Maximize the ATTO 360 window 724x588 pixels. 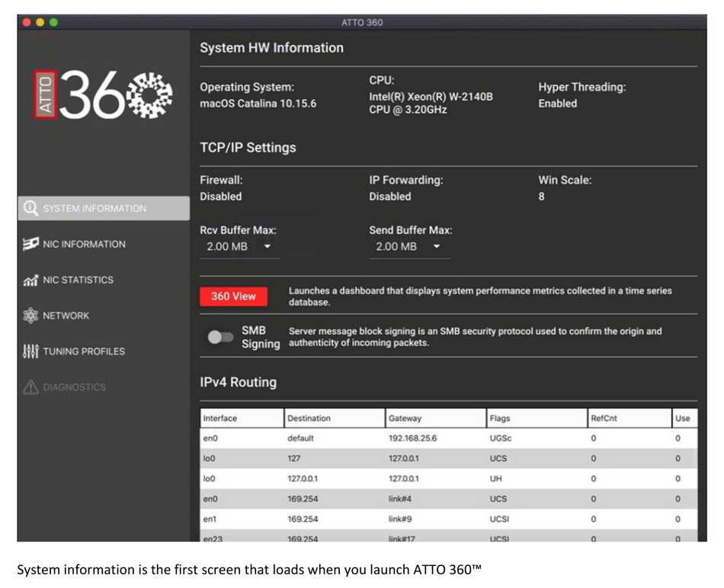53,22
